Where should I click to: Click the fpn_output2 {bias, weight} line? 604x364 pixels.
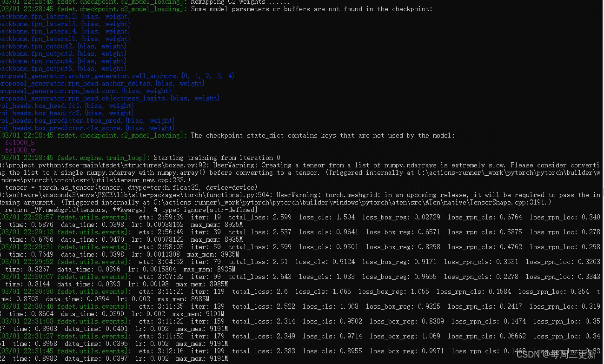(x=63, y=46)
